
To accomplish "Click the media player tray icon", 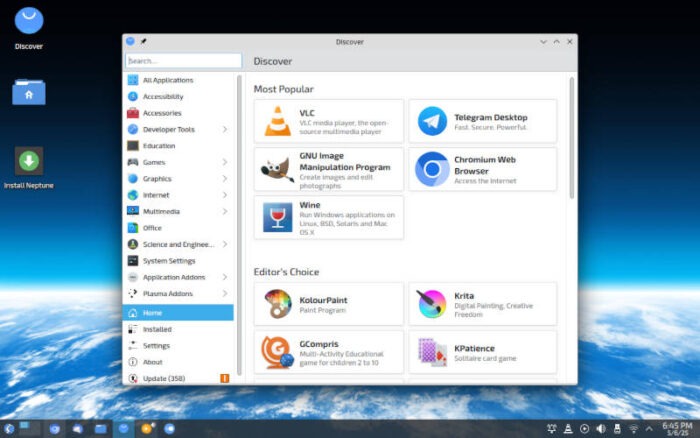I will coord(584,429).
